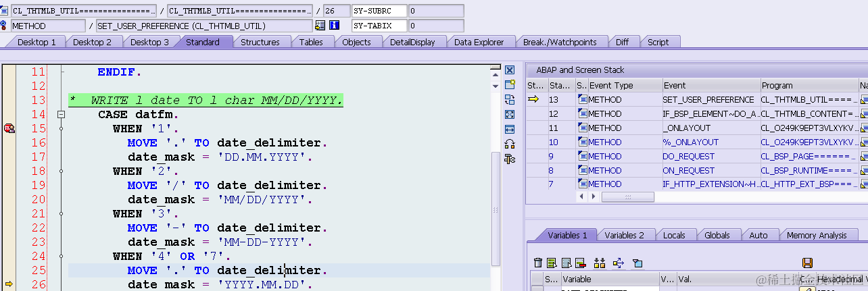This screenshot has height=291, width=868.
Task: Open the Script tab
Action: click(658, 42)
